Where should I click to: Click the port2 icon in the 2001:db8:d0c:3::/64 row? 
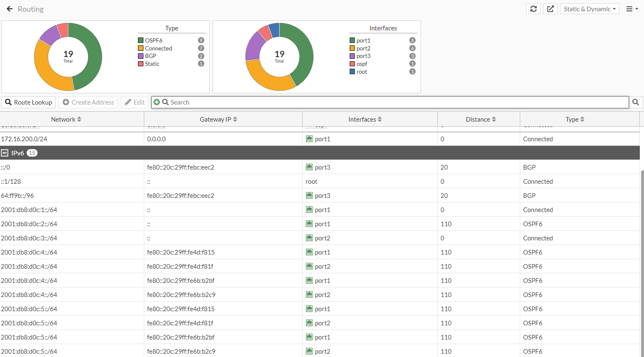310,238
